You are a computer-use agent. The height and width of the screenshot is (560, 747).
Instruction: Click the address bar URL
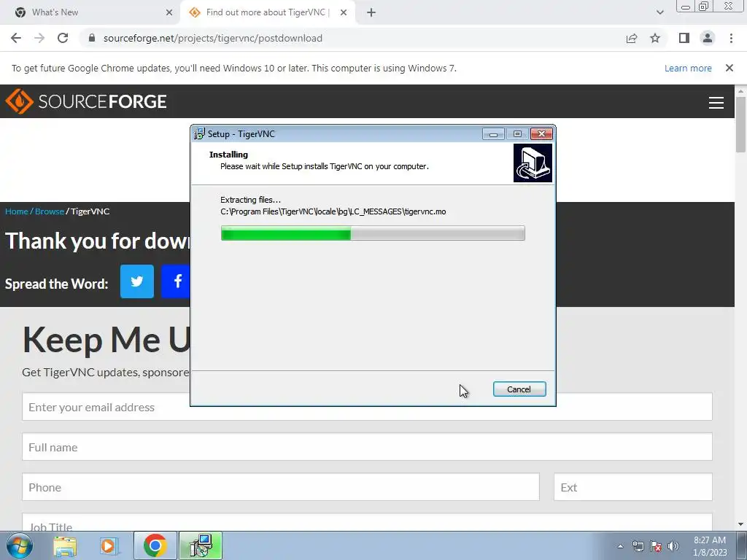point(213,38)
